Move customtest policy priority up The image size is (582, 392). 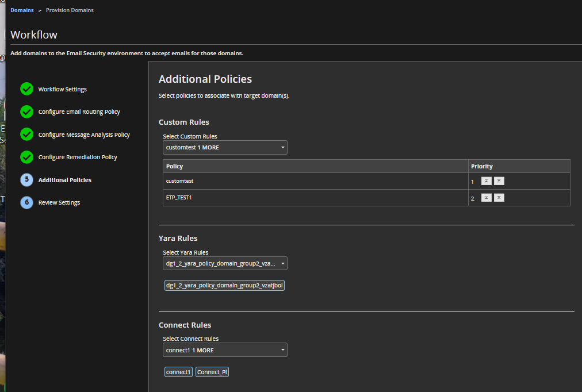click(x=486, y=181)
